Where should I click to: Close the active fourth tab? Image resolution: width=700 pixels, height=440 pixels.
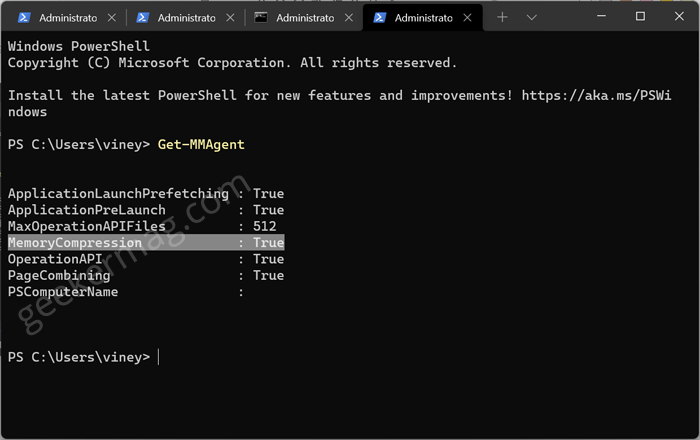click(x=467, y=17)
